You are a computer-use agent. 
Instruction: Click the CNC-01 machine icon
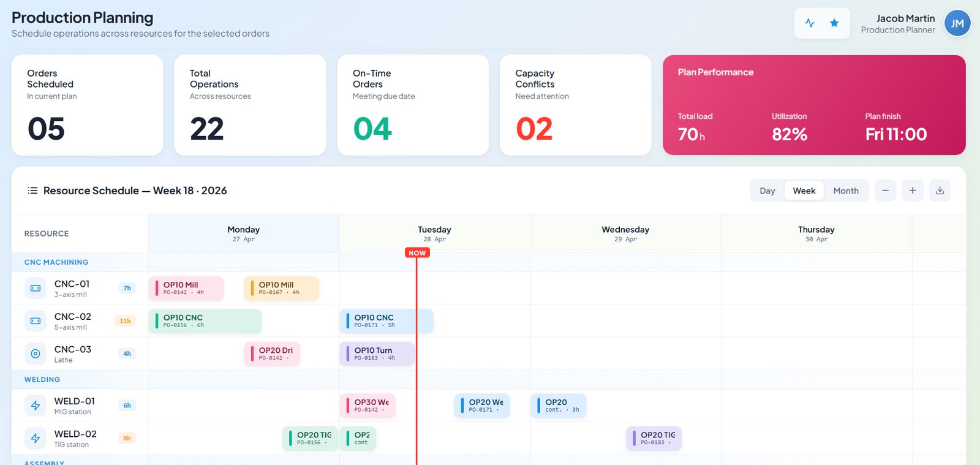click(36, 288)
